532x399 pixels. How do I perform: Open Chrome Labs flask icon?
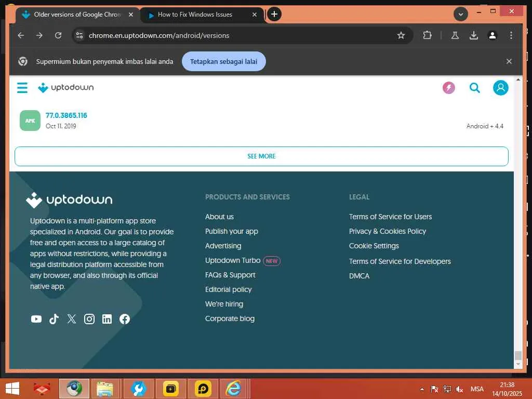click(x=455, y=35)
